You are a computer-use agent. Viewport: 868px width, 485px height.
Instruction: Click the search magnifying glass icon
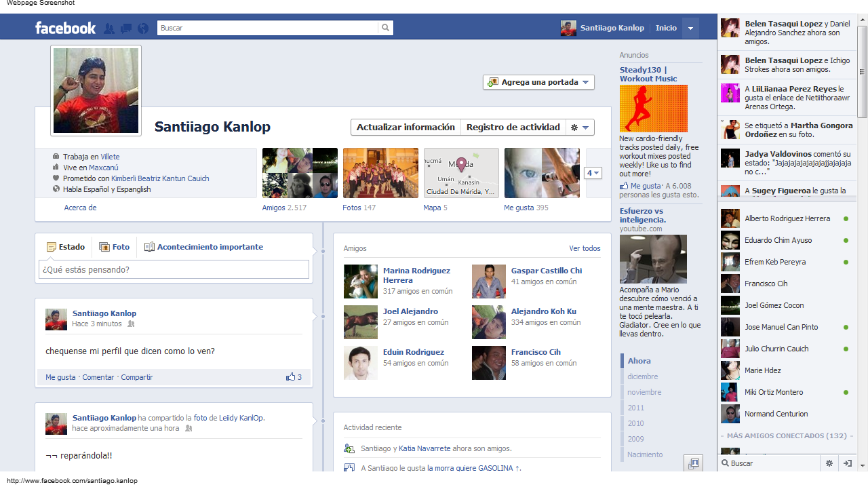pos(385,28)
